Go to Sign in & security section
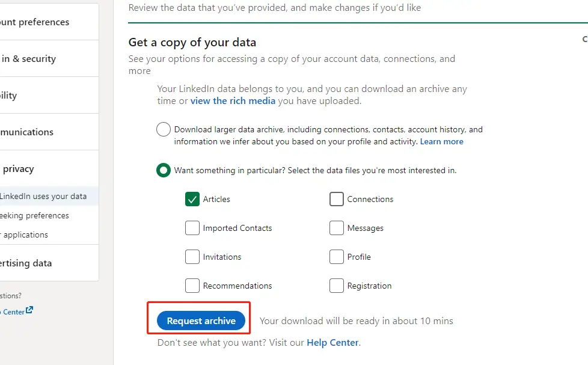This screenshot has height=365, width=588. 29,59
